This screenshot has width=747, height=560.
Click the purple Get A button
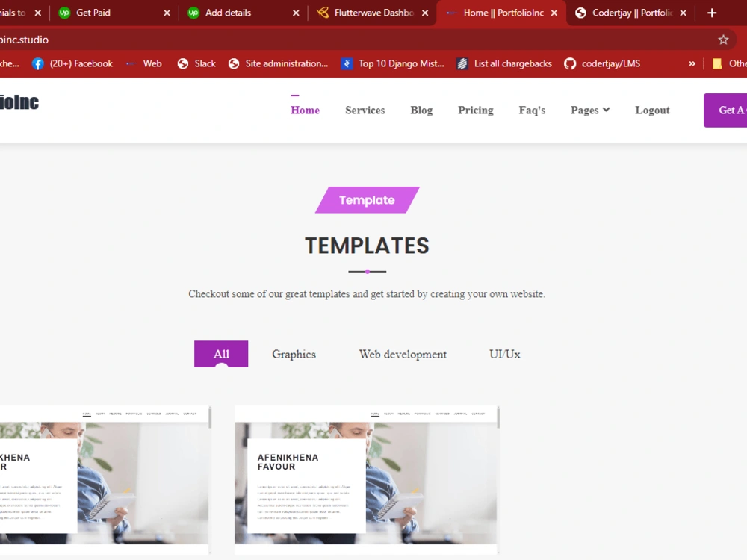click(x=725, y=110)
